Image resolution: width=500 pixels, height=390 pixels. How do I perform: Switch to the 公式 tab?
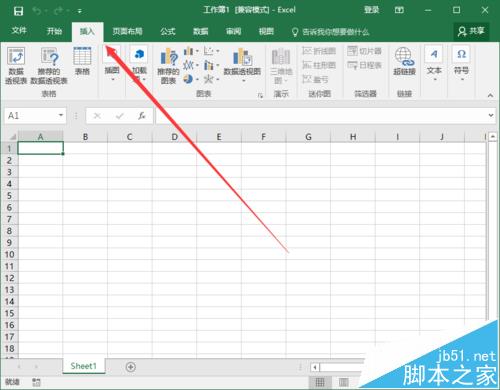(168, 31)
